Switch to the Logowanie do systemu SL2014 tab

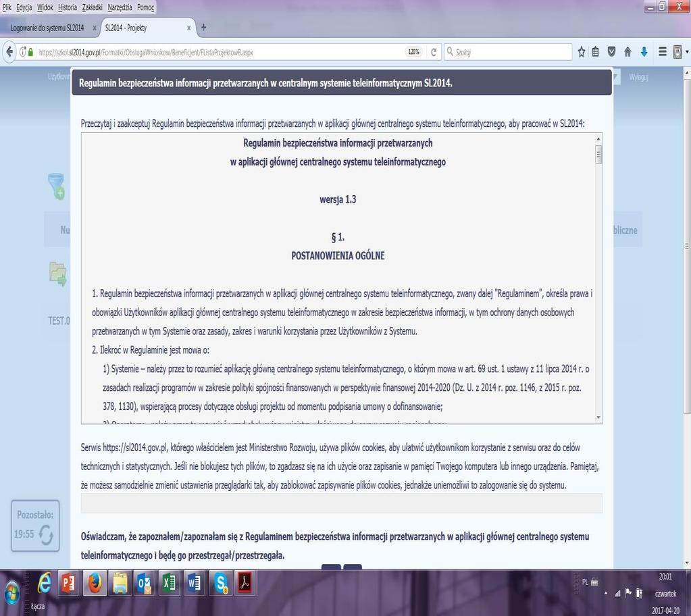[x=47, y=28]
